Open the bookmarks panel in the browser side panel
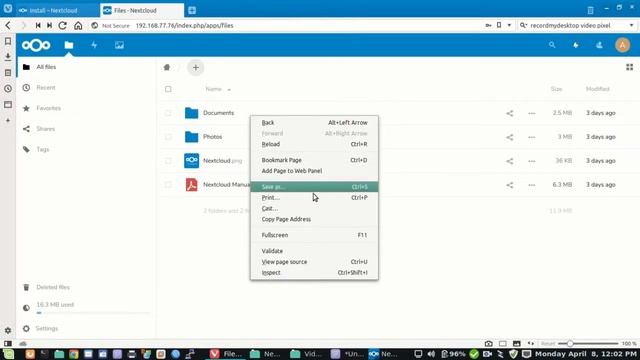 (8, 41)
